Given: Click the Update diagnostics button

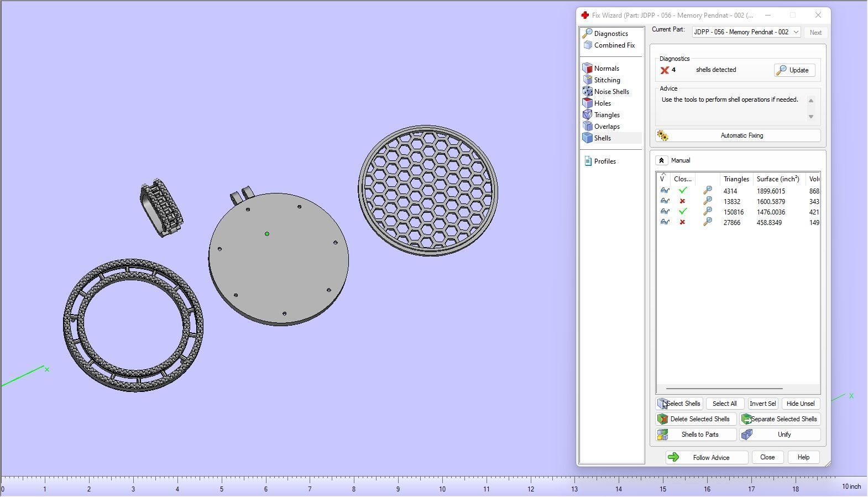Looking at the screenshot, I should coord(794,70).
